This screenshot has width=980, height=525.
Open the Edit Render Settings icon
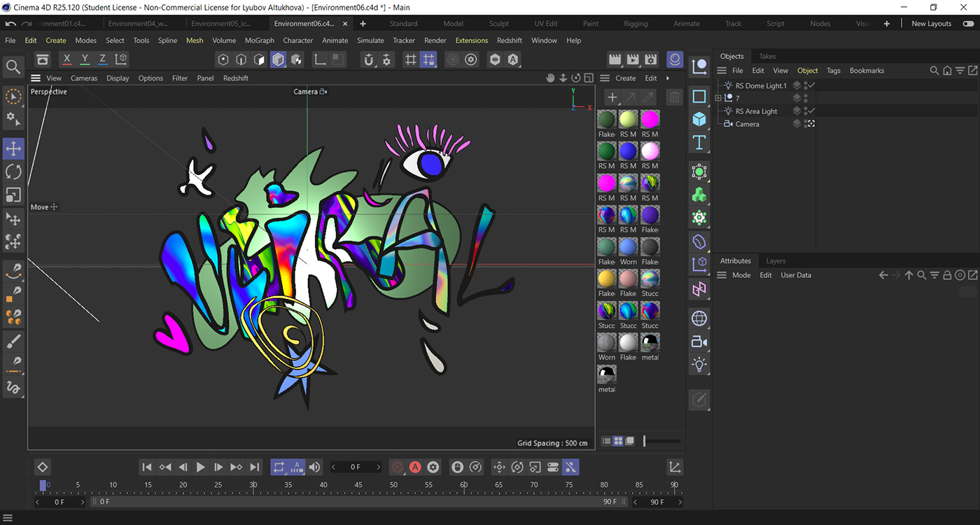(x=650, y=59)
